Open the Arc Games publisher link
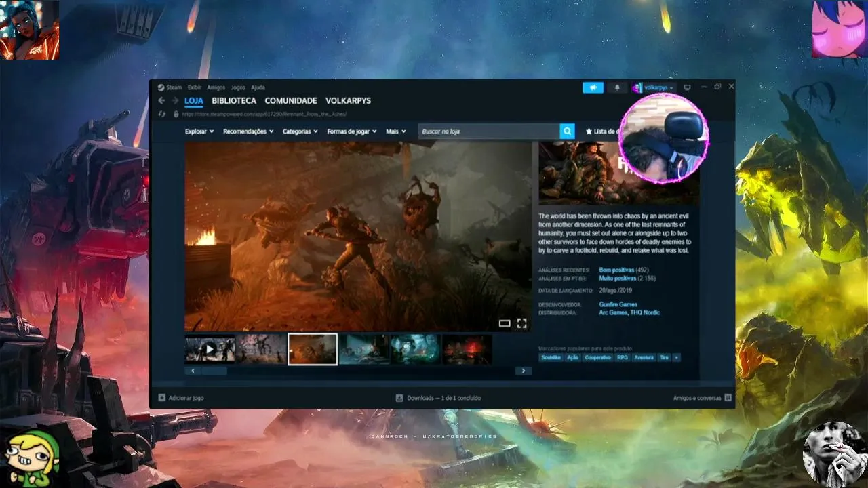The image size is (868, 488). (613, 312)
